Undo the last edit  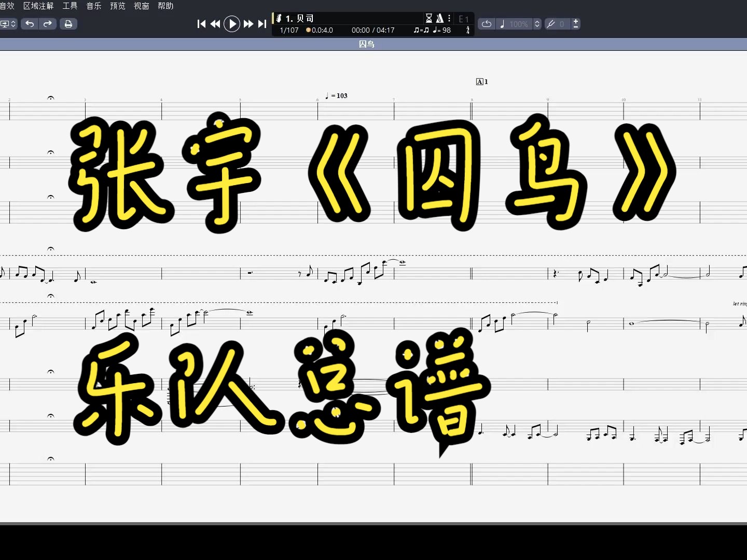(30, 24)
